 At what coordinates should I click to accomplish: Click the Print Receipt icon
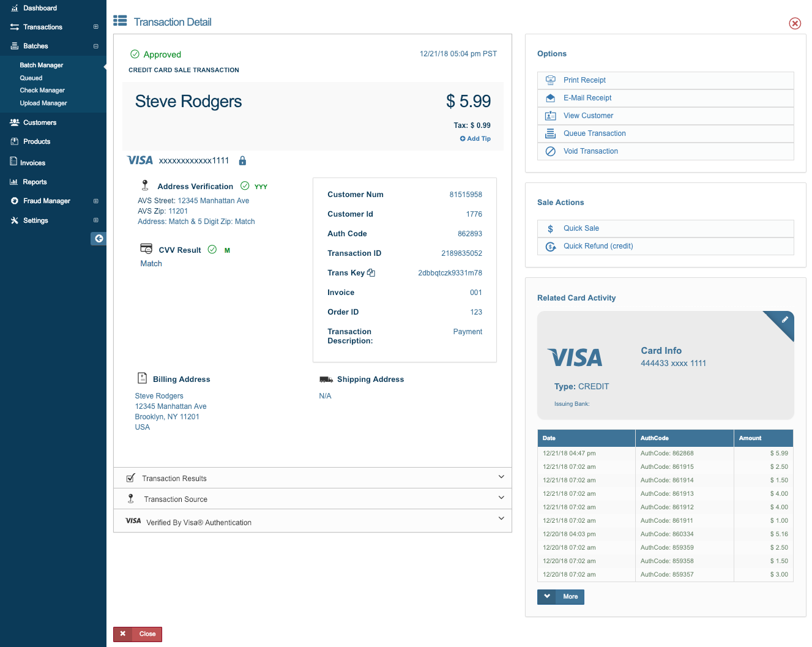550,80
